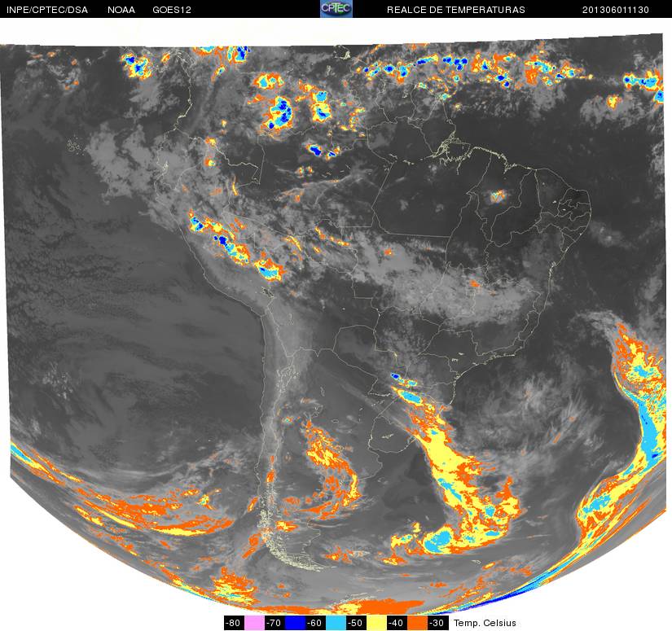Click the GOES12 satellite label
This screenshot has width=672, height=631.
click(x=172, y=10)
